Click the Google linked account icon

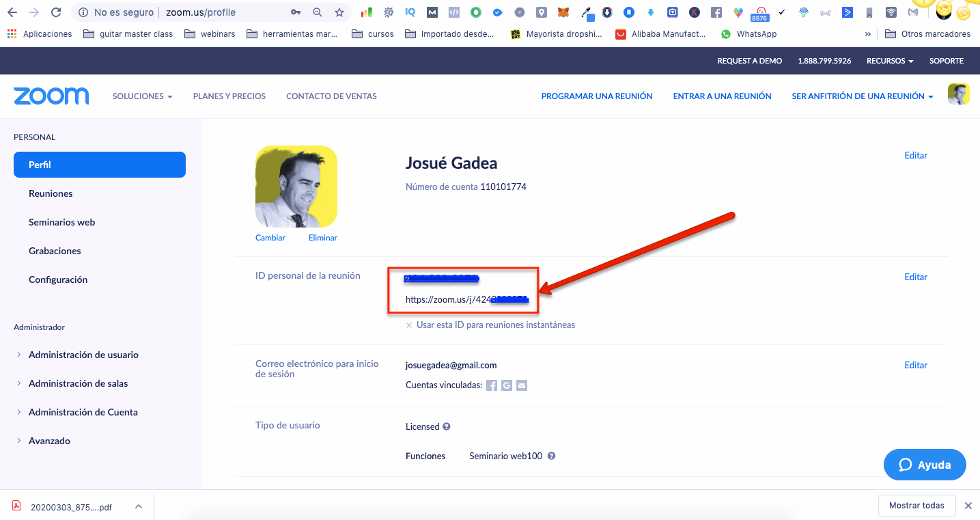tap(507, 385)
